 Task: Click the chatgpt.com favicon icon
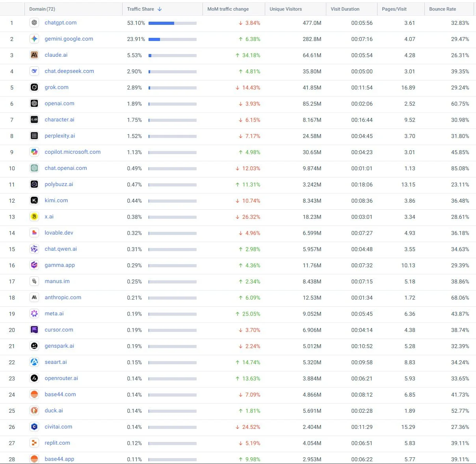click(x=34, y=23)
